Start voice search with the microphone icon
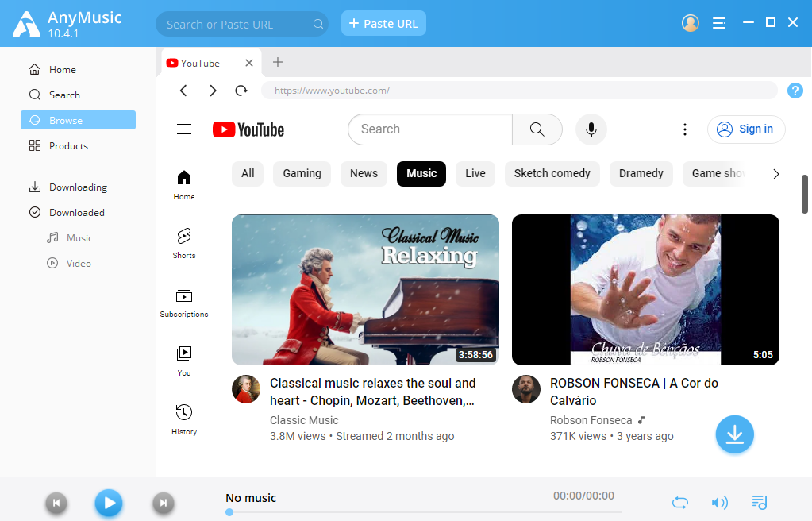 coord(591,129)
